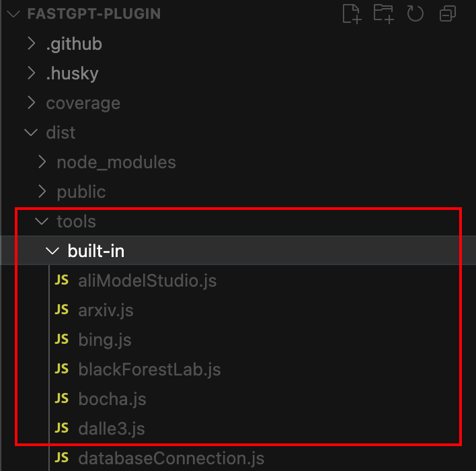Click the JS icon beside arxiv.js
The image size is (476, 471).
(62, 310)
